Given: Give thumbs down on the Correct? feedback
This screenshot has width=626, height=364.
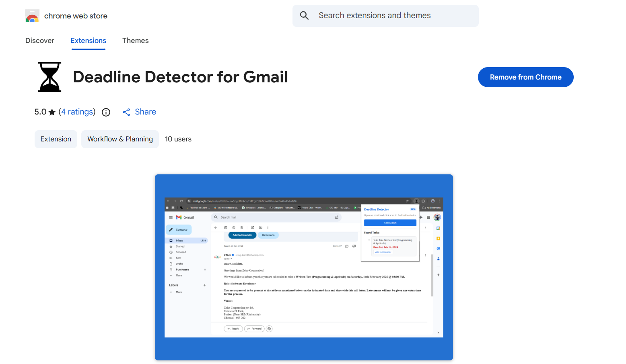Looking at the screenshot, I should [x=354, y=245].
